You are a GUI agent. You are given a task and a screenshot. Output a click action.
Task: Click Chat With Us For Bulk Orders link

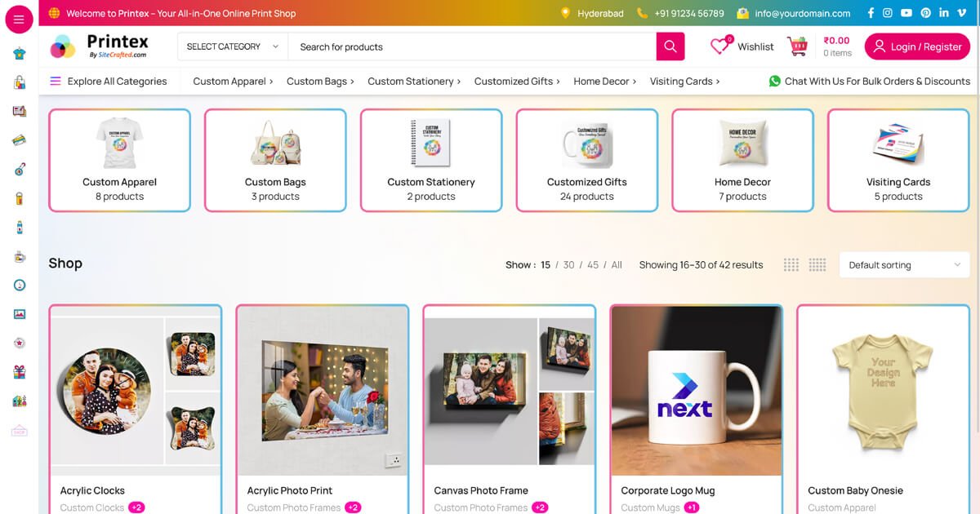click(870, 81)
